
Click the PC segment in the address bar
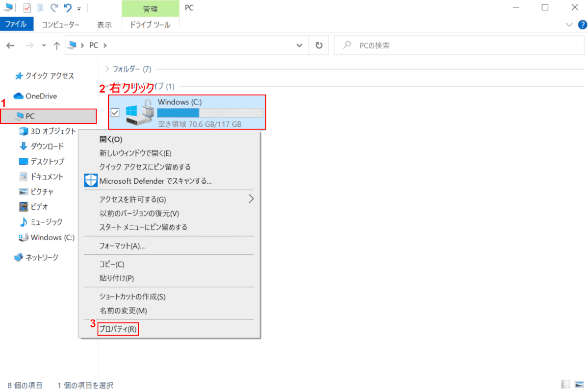tap(93, 46)
